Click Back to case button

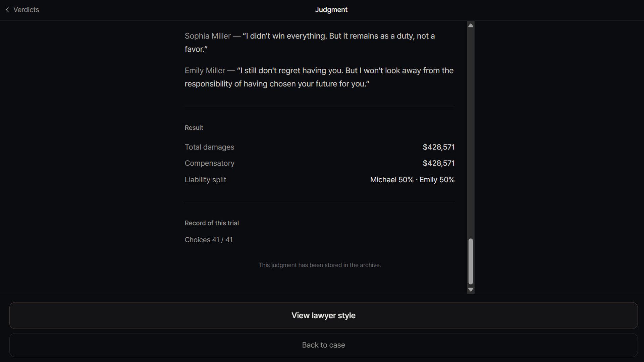pyautogui.click(x=323, y=345)
